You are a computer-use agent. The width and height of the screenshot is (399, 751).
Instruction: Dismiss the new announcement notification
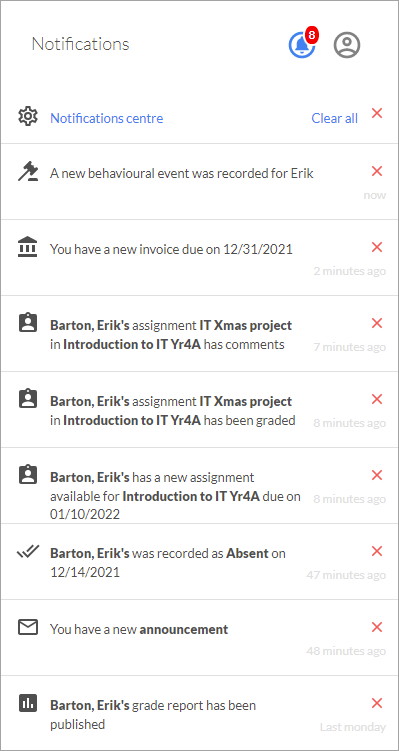(377, 627)
